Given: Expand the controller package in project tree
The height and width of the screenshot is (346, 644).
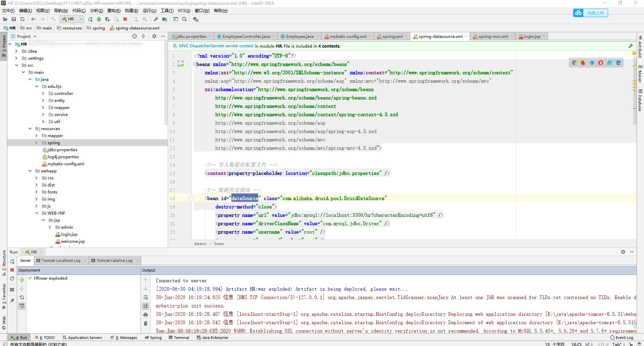Looking at the screenshot, I should click(x=43, y=94).
